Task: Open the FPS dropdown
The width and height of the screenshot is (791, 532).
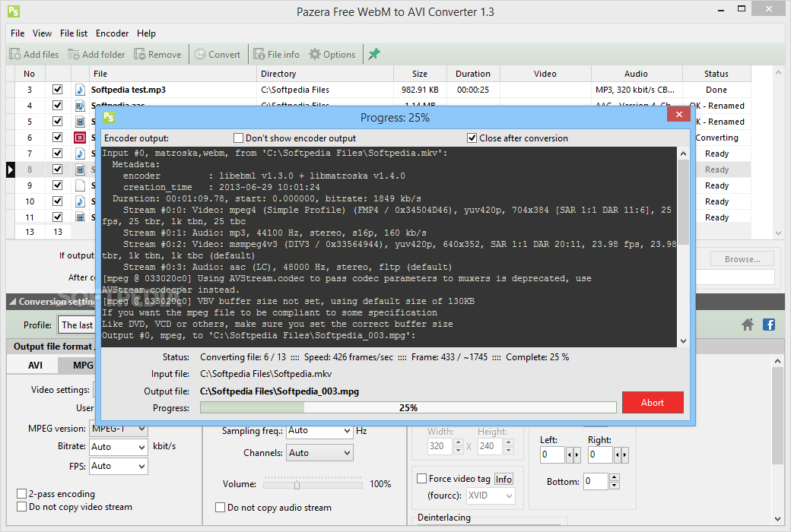Action: tap(142, 466)
